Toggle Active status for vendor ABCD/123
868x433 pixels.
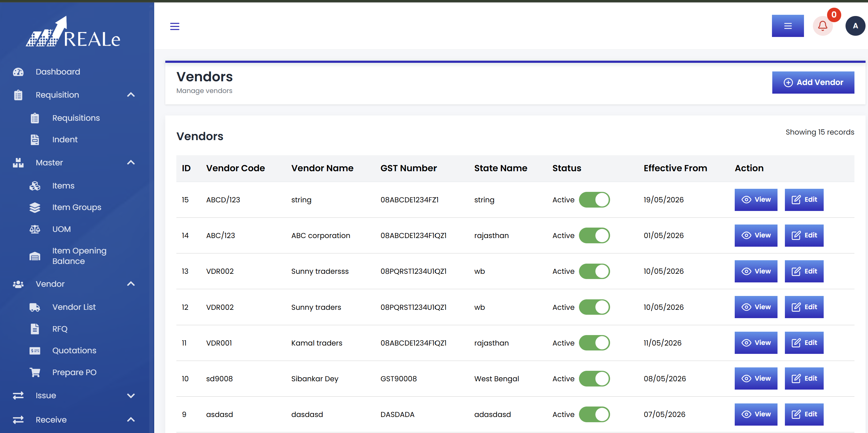(594, 200)
